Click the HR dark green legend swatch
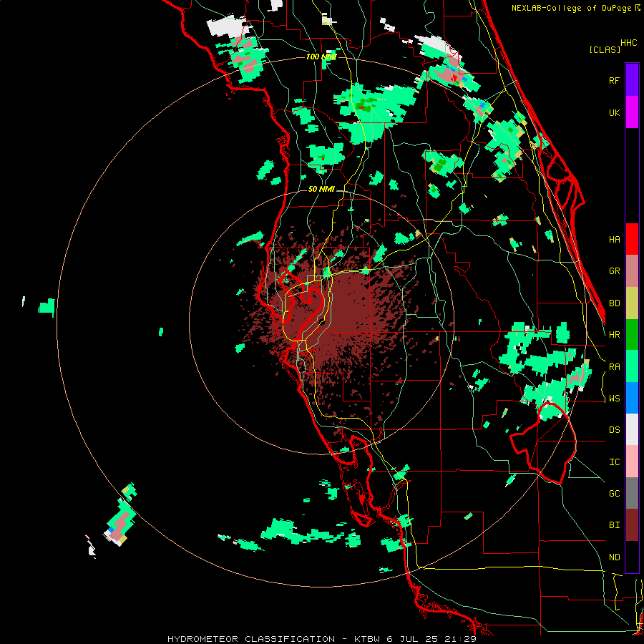 (632, 335)
